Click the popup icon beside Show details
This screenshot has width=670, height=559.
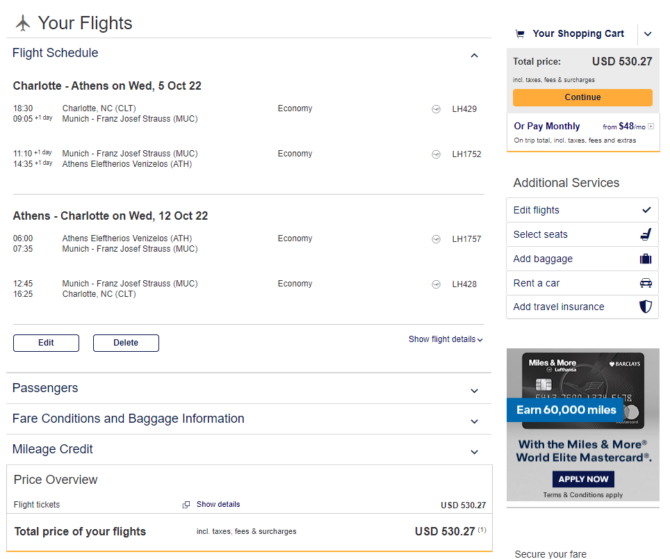click(186, 505)
